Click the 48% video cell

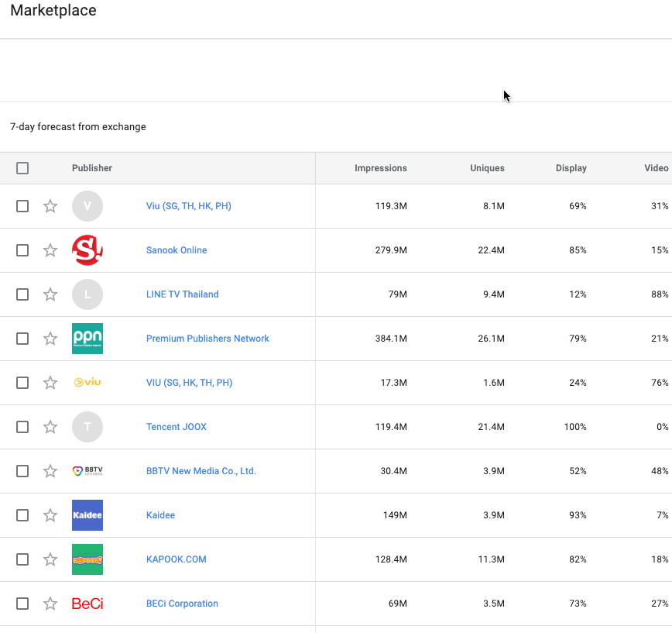click(660, 471)
